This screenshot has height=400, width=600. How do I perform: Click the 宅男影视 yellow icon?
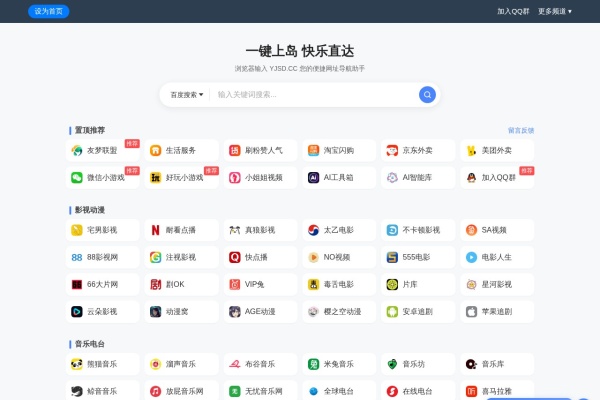(77, 230)
